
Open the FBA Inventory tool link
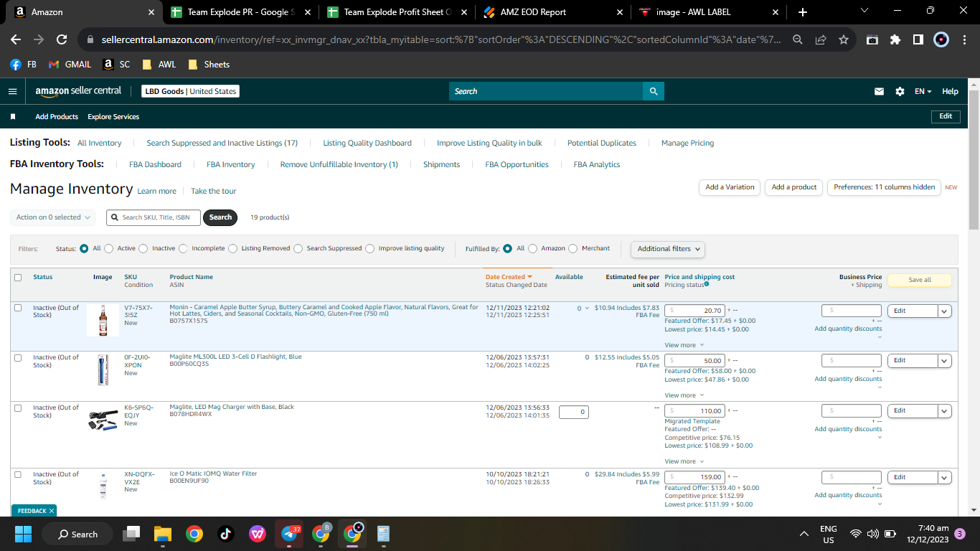pos(231,164)
